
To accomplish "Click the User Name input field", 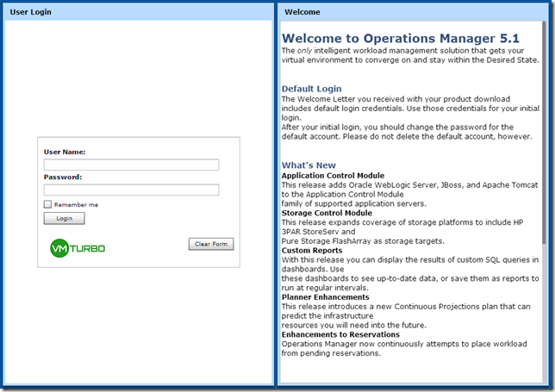I will pyautogui.click(x=131, y=165).
